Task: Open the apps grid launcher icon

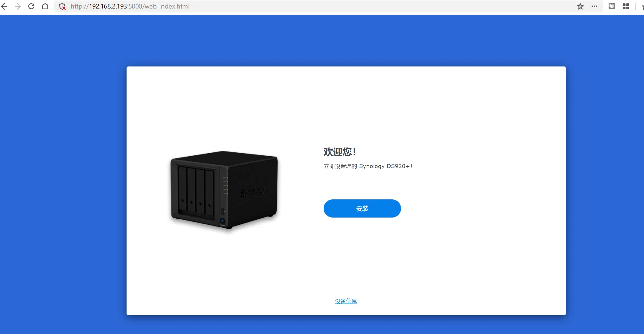Action: [x=626, y=6]
